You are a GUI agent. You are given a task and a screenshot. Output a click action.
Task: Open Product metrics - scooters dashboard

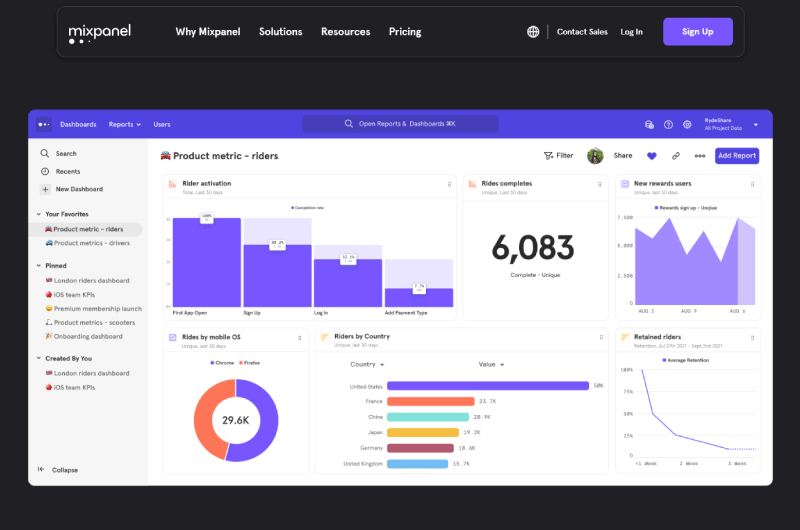point(90,322)
